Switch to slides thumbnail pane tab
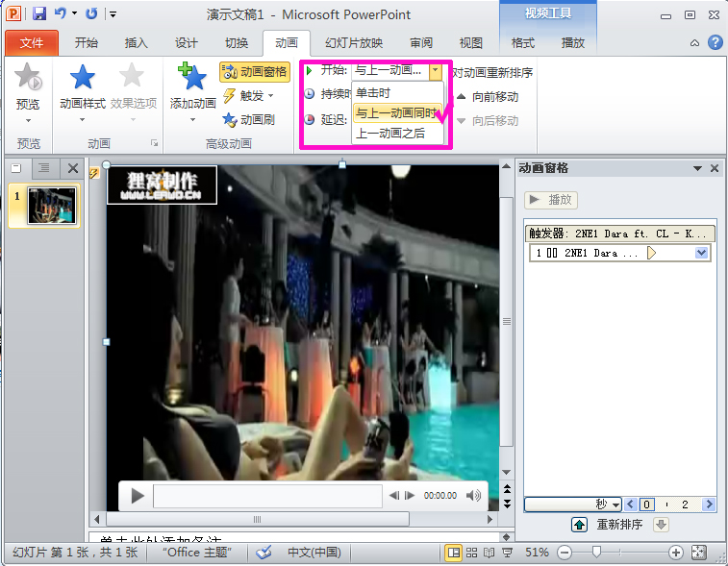The image size is (728, 566). (16, 168)
